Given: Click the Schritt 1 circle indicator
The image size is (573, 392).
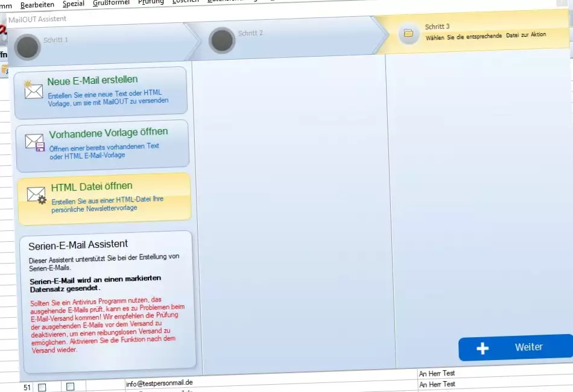Looking at the screenshot, I should 27,47.
